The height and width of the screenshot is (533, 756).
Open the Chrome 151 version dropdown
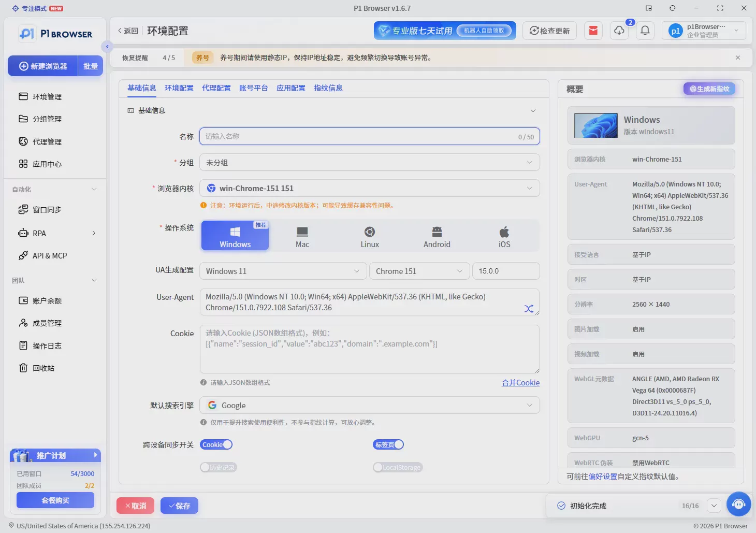(x=419, y=271)
